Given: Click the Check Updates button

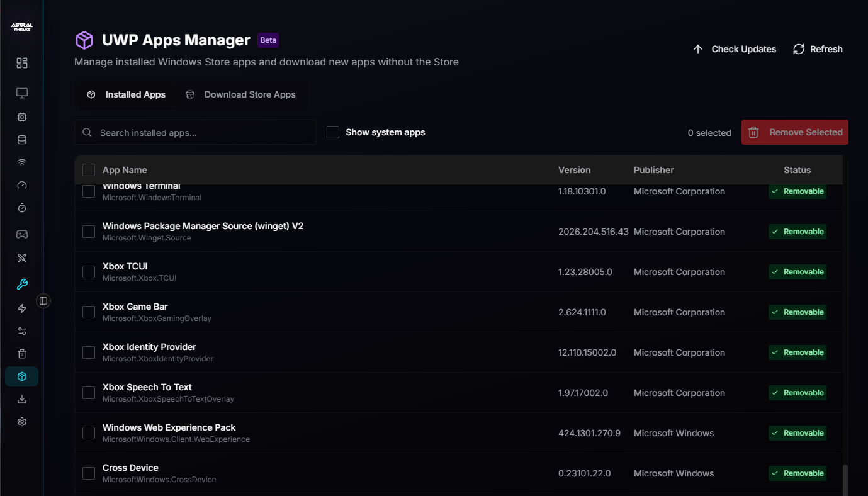Looking at the screenshot, I should 735,49.
